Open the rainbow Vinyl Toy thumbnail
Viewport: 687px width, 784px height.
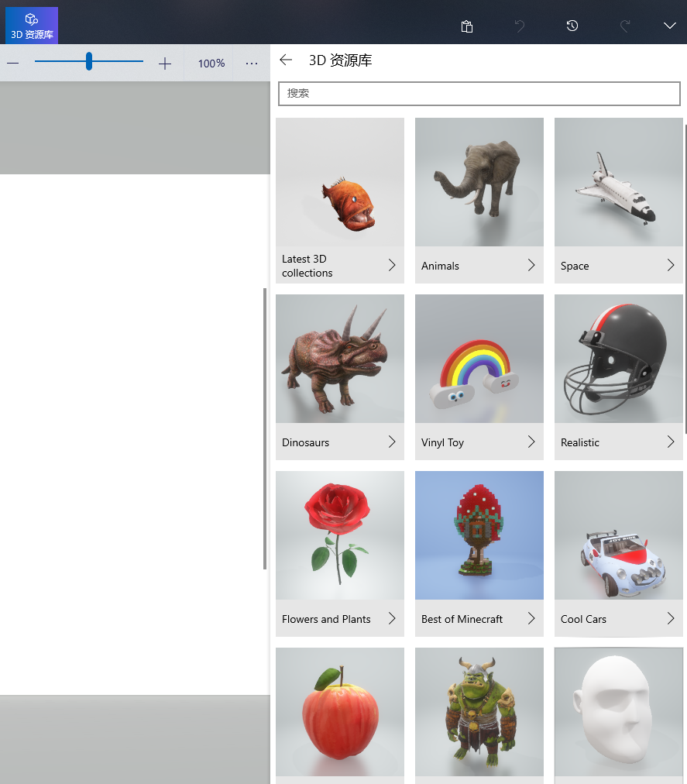[x=479, y=359]
